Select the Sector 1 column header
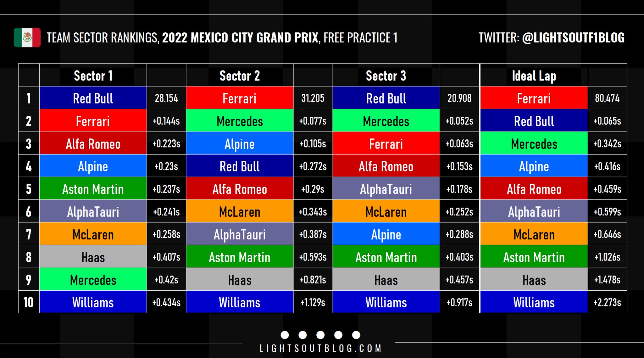644x358 pixels. tap(93, 76)
